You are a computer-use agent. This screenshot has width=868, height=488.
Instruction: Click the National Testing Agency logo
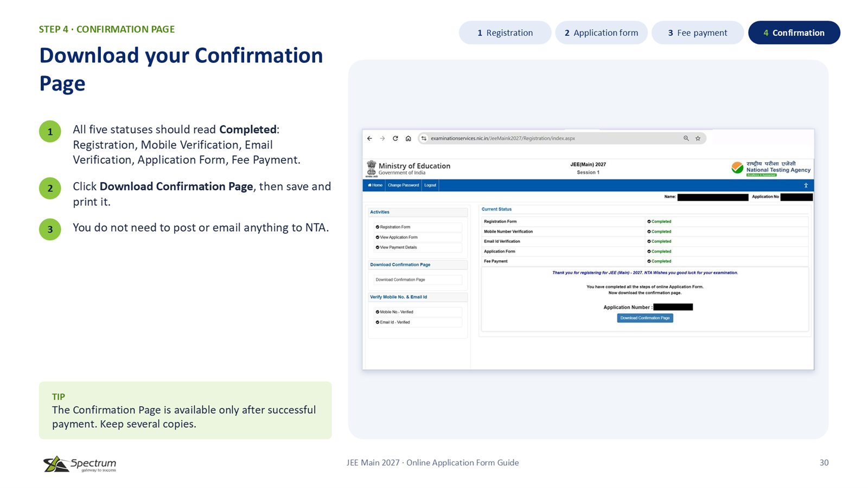[x=771, y=169]
